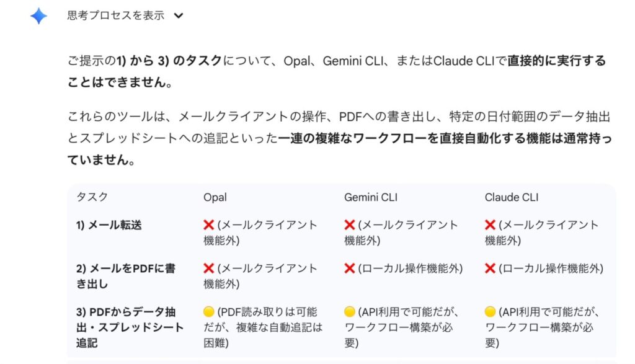The width and height of the screenshot is (635, 364).
Task: Expand the thinking process chevron arrow
Action: point(179,16)
